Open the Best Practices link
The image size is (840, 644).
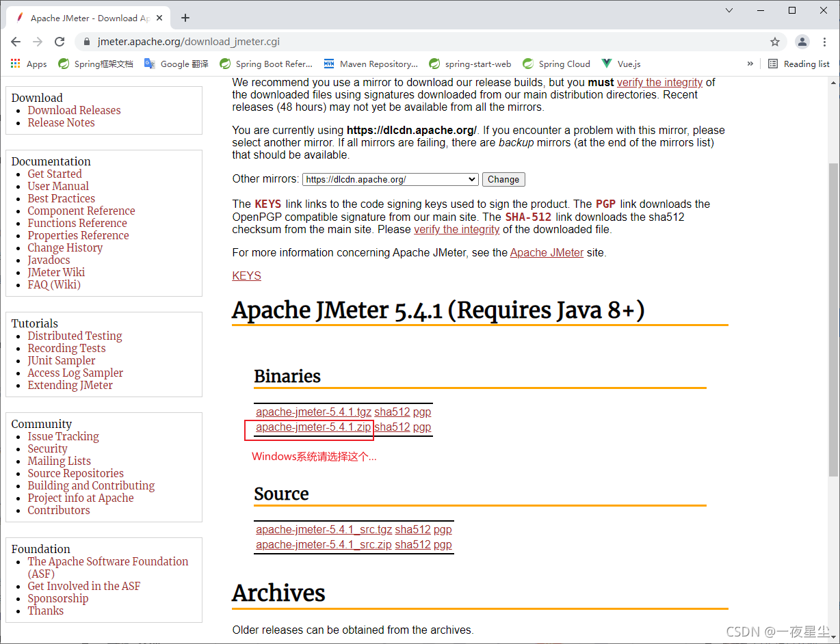(x=61, y=198)
